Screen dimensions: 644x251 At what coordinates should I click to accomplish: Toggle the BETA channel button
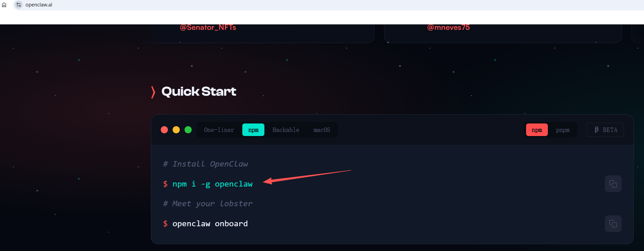[605, 130]
